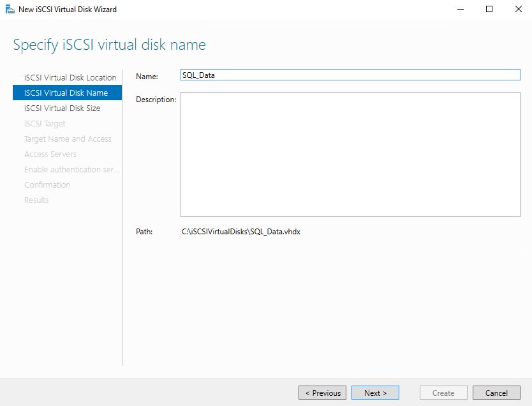Focus the Name field containing SQL_Data
This screenshot has width=532, height=406.
pos(350,75)
